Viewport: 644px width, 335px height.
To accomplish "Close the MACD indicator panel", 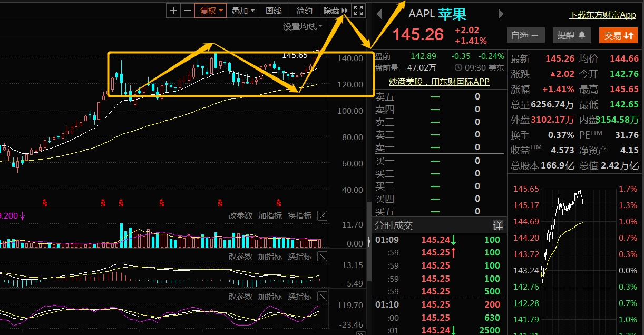I will 323,257.
